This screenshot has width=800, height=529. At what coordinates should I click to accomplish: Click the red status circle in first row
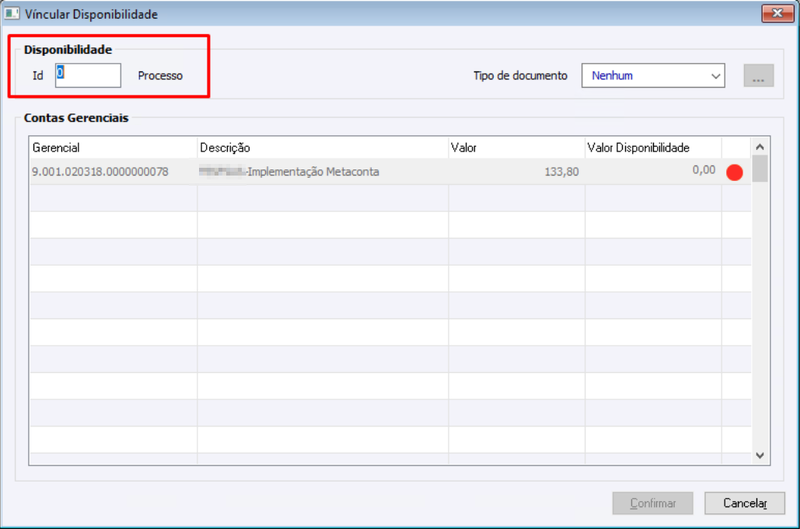click(x=734, y=172)
